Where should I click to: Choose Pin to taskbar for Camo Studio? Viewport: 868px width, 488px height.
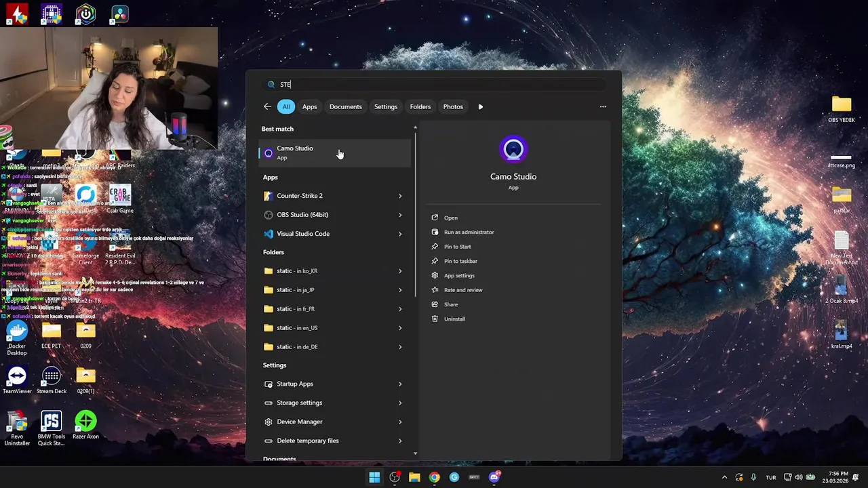(x=460, y=261)
